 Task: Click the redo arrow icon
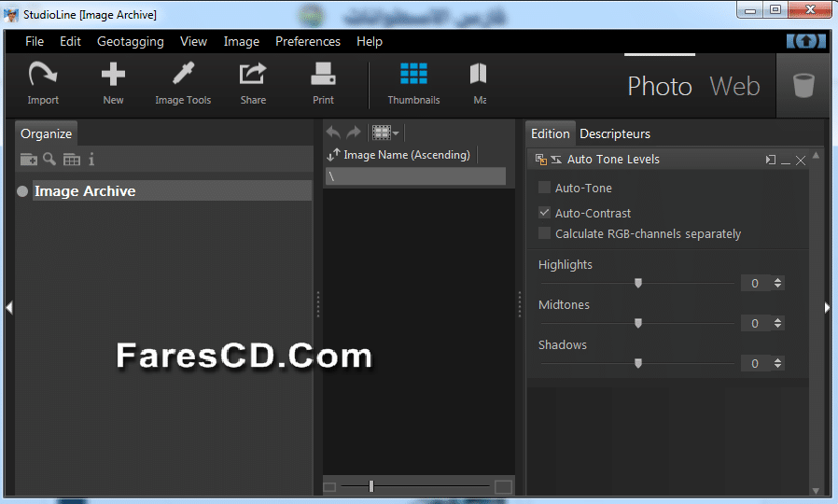(x=354, y=132)
